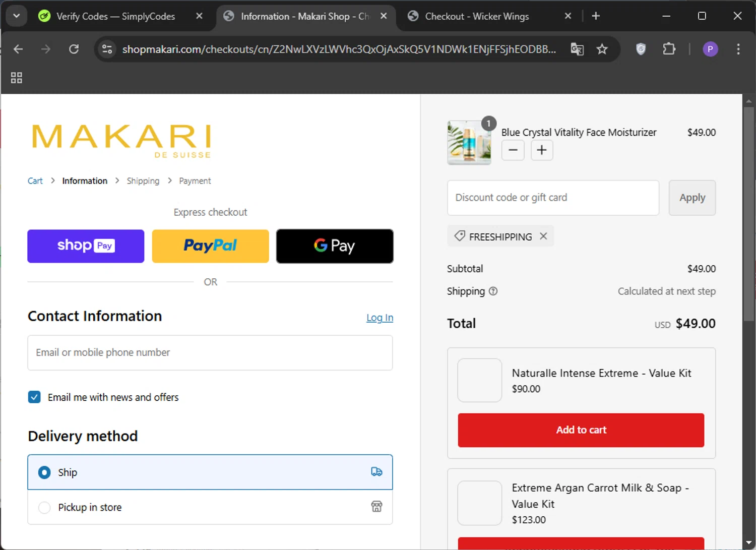
Task: Open Extreme Argan Carrot Milk kit thumbnail
Action: [x=479, y=503]
